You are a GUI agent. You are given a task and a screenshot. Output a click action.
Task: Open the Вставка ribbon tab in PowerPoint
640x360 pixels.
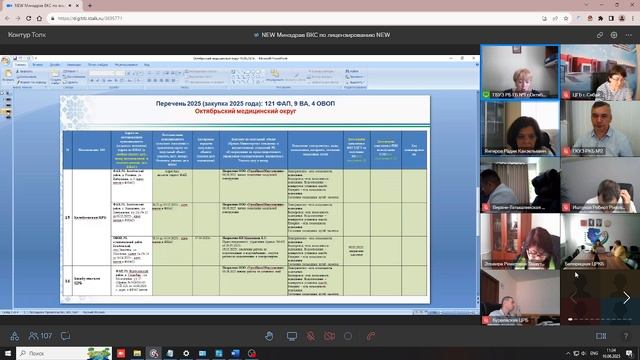pyautogui.click(x=38, y=64)
